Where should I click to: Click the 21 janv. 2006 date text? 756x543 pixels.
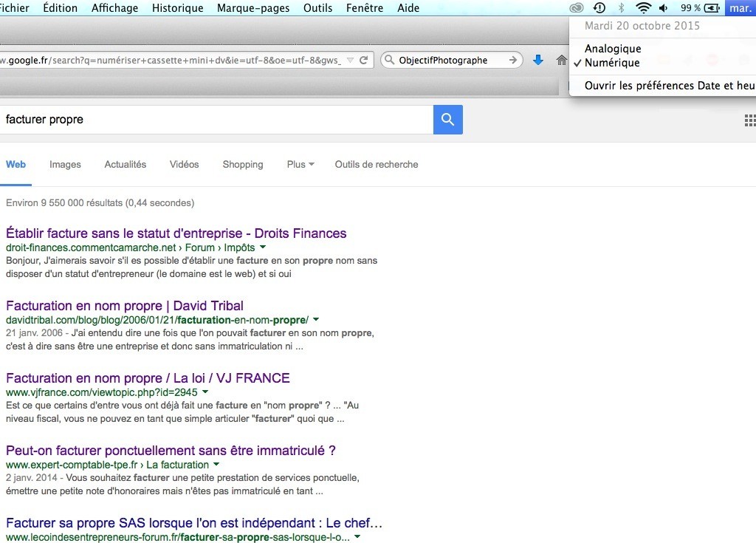coord(34,332)
